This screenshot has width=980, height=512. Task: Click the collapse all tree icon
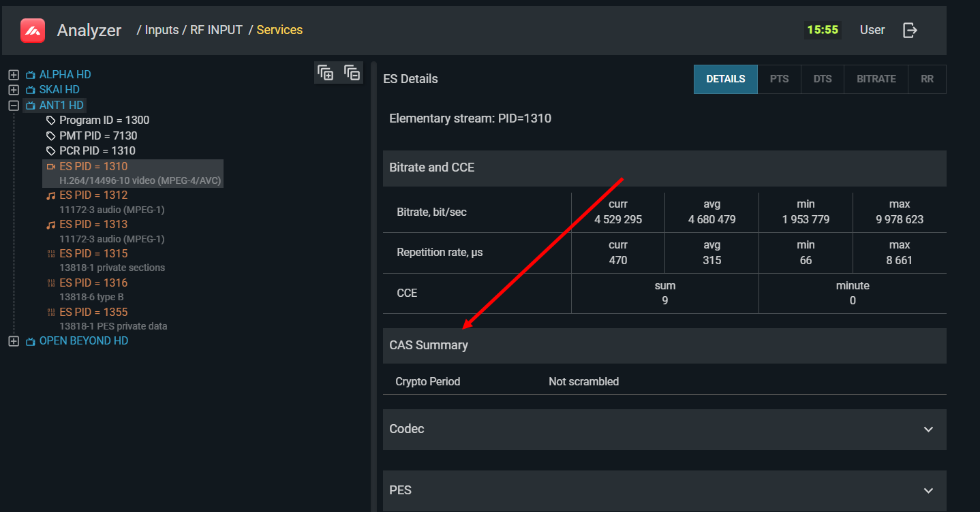pyautogui.click(x=352, y=73)
